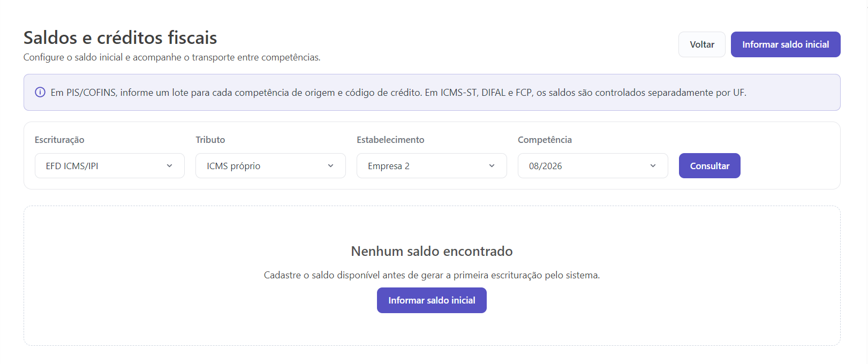Click the PIS/COFINS information banner text
This screenshot has height=364, width=868.
pos(398,93)
